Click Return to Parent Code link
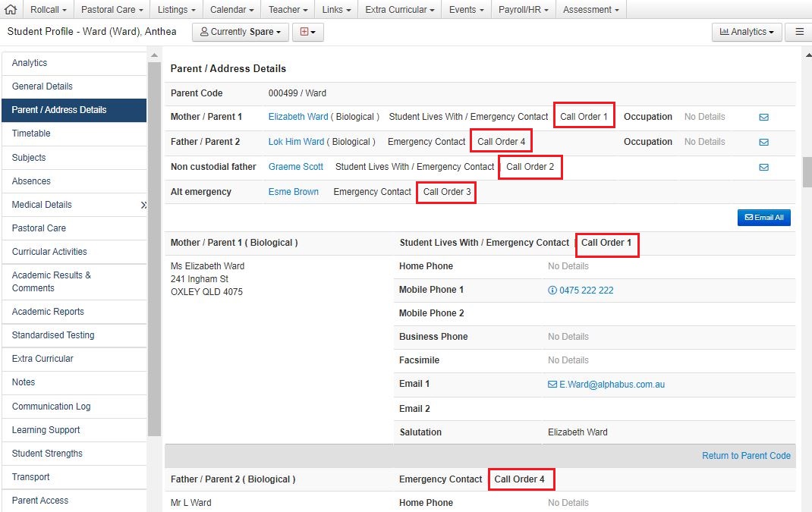The height and width of the screenshot is (512, 812). click(746, 456)
